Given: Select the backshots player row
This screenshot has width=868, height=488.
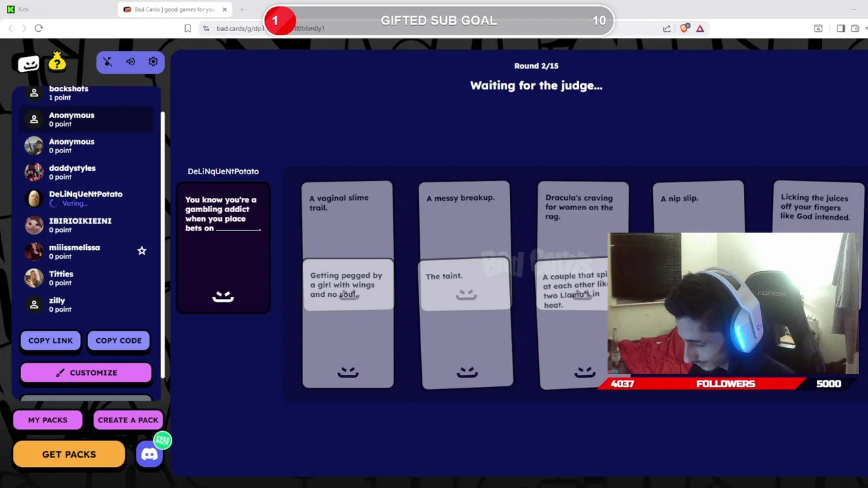Looking at the screenshot, I should coord(86,93).
